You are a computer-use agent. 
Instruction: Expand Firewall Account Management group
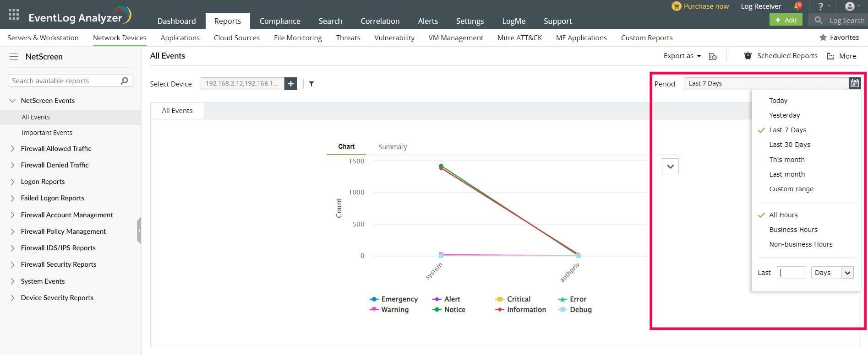click(x=12, y=215)
